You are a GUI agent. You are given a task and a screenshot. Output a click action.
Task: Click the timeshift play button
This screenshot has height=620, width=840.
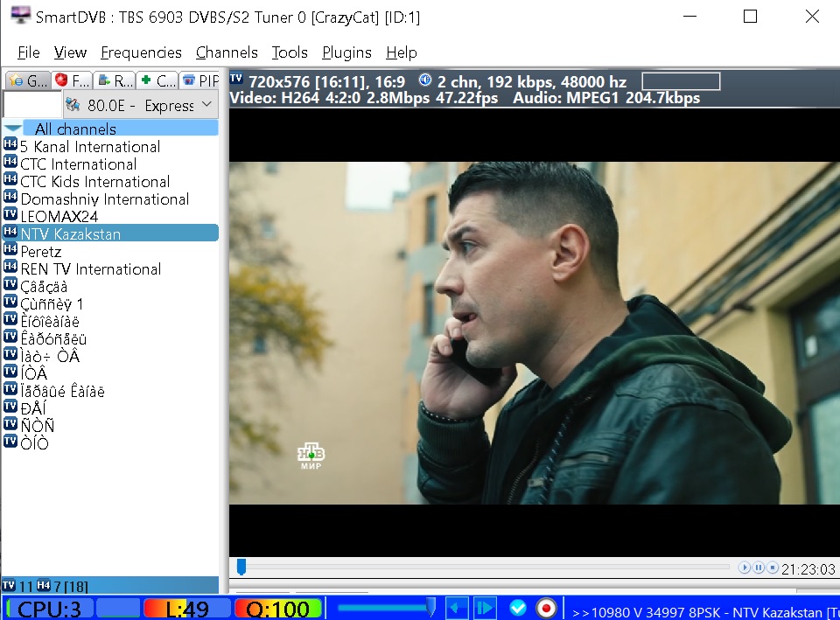(744, 568)
